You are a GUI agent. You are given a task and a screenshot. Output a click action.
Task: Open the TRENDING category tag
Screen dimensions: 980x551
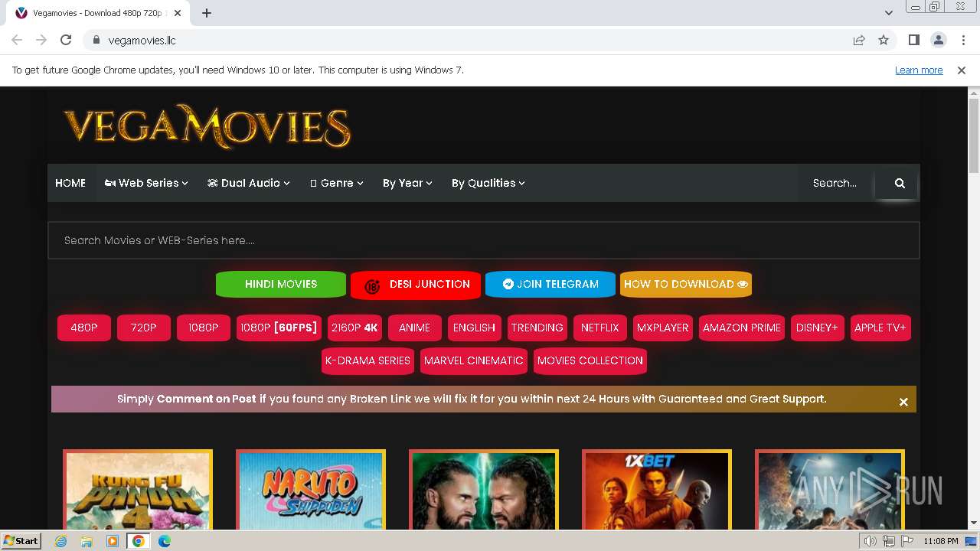[x=537, y=328]
